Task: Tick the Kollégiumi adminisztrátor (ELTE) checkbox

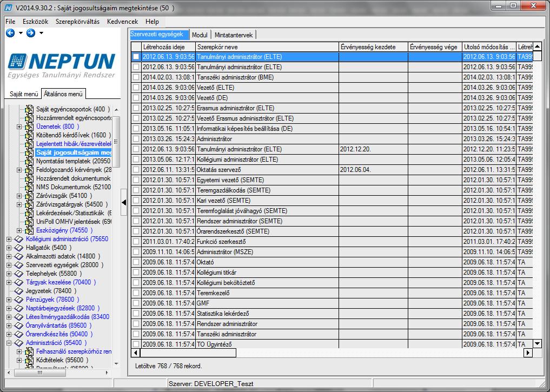Action: coord(136,160)
